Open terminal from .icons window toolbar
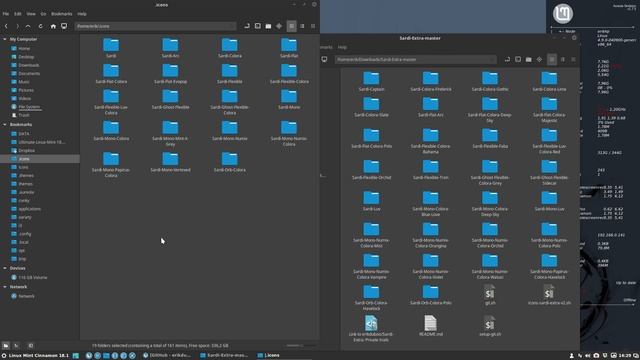The height and width of the screenshot is (360, 640). tap(258, 26)
